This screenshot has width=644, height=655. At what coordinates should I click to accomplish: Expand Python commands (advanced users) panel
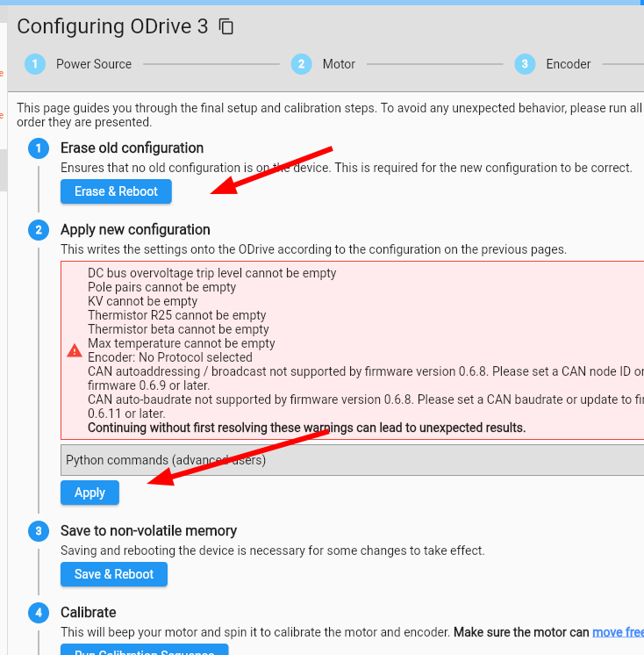point(351,460)
